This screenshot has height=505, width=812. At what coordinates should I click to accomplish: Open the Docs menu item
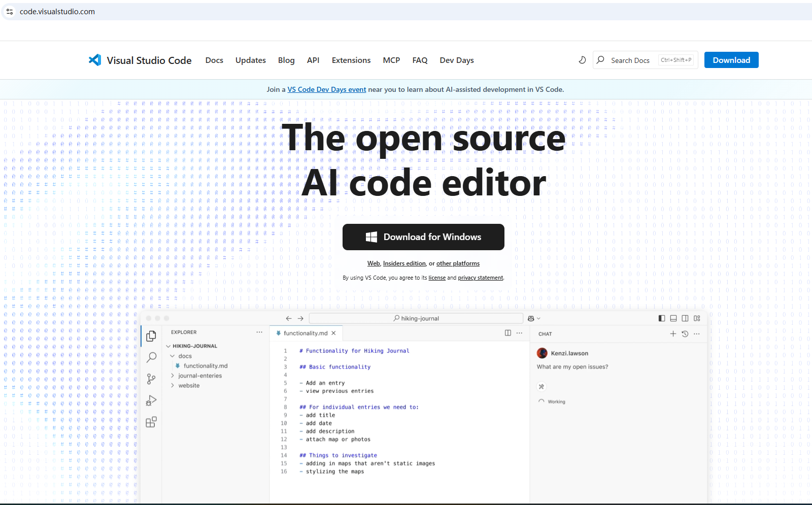[214, 60]
